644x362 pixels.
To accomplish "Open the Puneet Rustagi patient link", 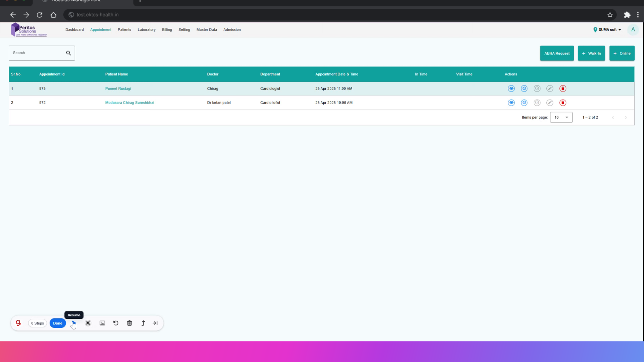I will 118,88.
